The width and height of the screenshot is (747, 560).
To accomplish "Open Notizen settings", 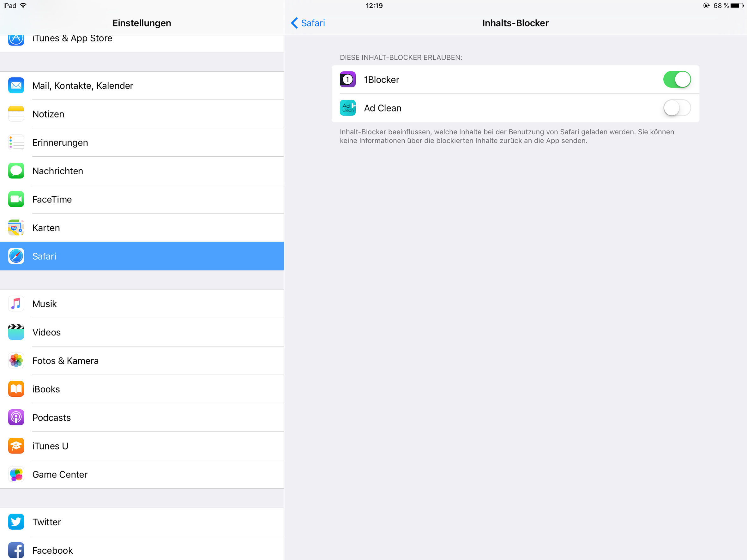I will point(48,114).
